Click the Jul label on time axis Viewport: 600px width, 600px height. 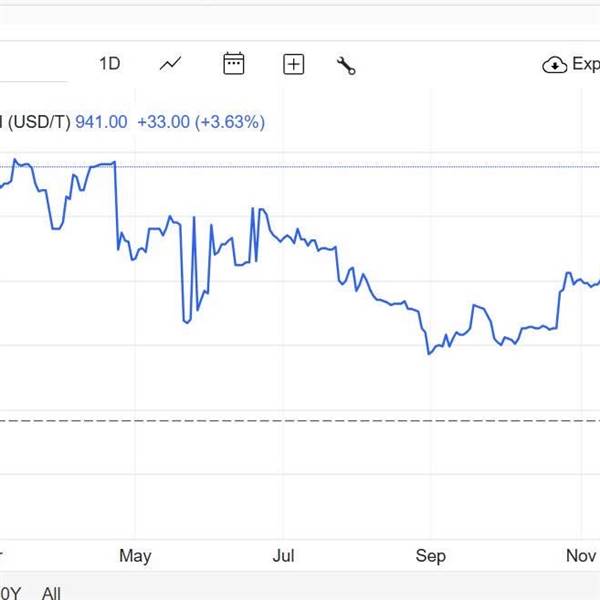[283, 556]
